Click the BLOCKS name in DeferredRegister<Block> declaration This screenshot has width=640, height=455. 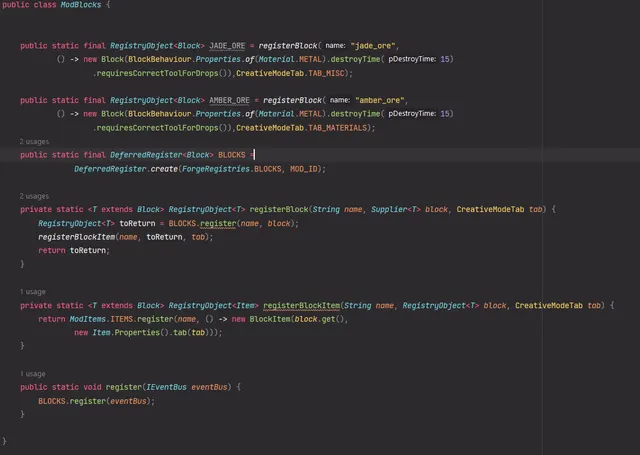click(232, 155)
